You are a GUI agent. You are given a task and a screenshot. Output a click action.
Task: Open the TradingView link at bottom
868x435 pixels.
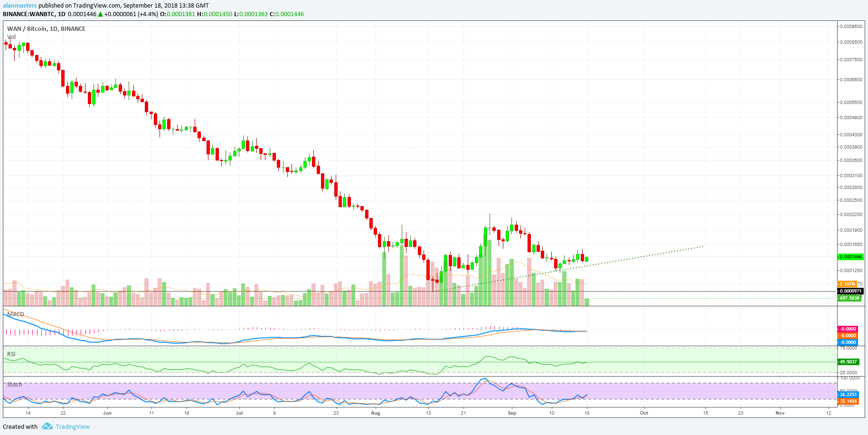(73, 426)
